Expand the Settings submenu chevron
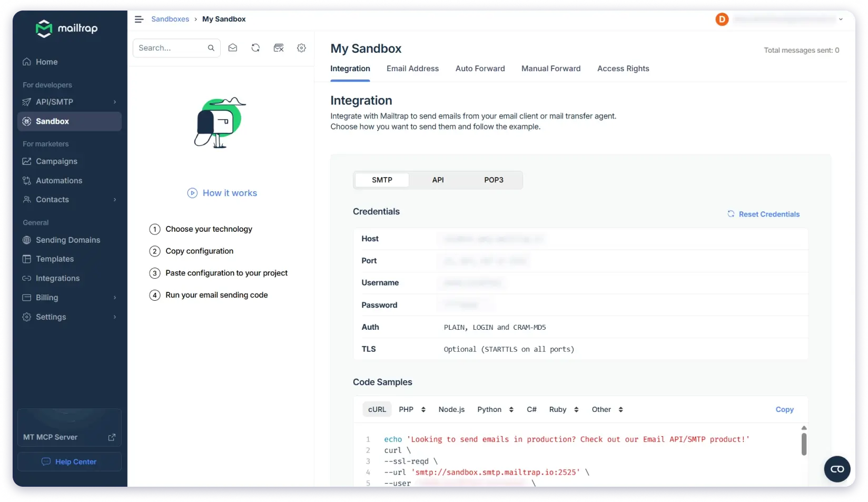 [x=115, y=317]
